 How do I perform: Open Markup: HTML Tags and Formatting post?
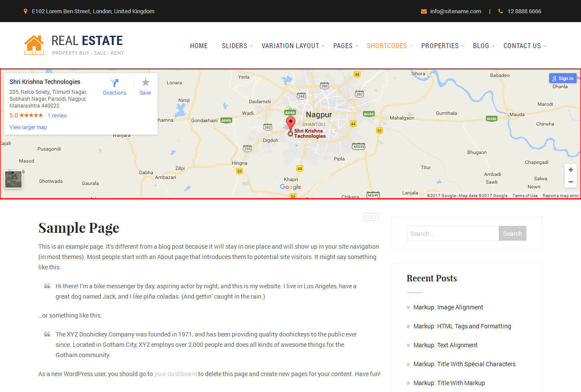click(462, 326)
